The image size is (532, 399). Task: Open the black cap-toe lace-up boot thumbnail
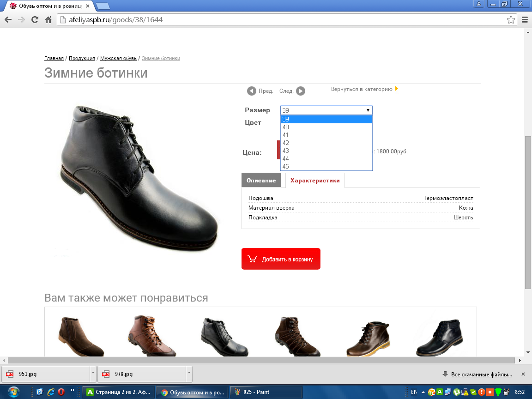(224, 337)
